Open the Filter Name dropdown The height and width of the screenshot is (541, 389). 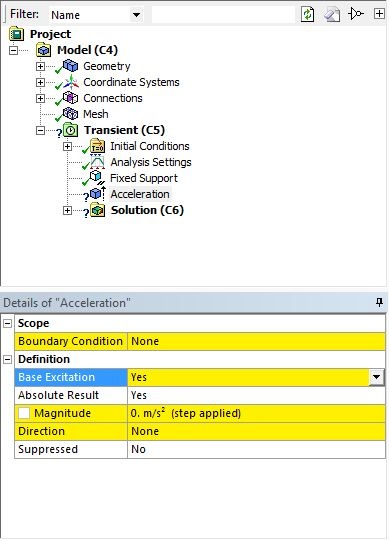tap(137, 15)
